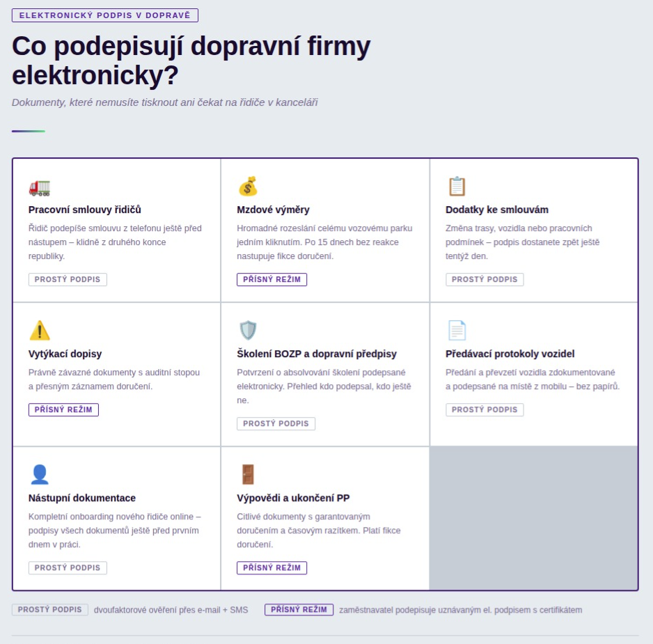Click the warning triangle icon
Screen dimensions: 653x644
click(x=40, y=331)
